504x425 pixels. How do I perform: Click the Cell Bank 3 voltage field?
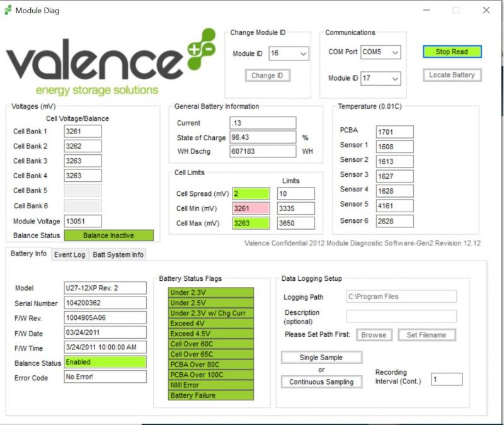83,161
